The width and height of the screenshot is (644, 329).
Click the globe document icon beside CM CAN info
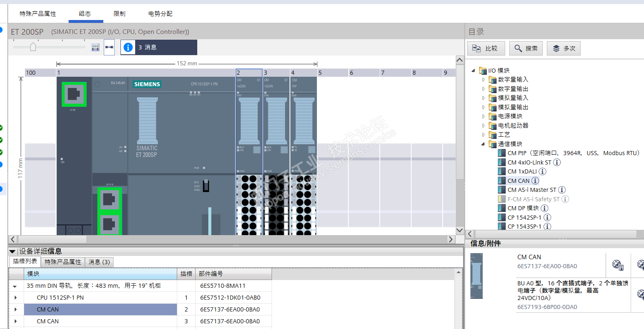pyautogui.click(x=618, y=265)
